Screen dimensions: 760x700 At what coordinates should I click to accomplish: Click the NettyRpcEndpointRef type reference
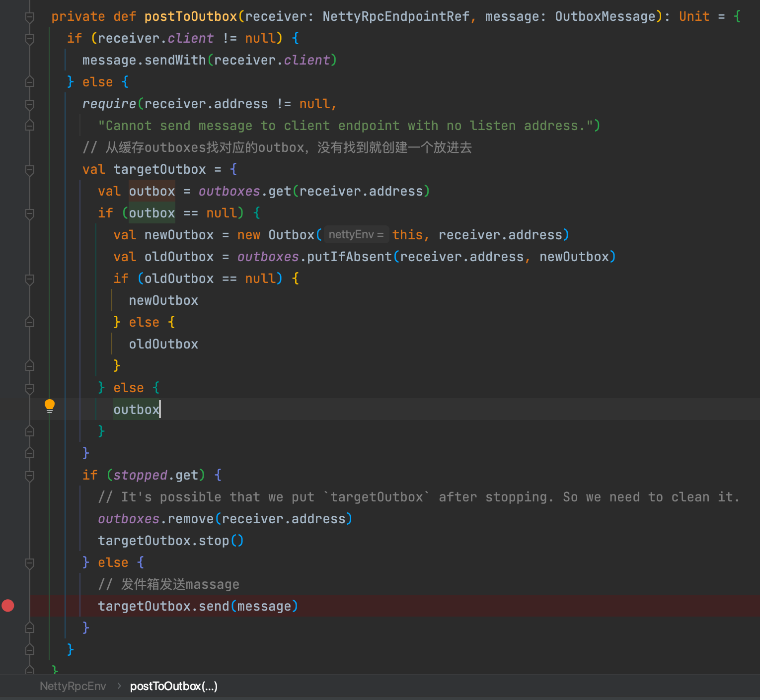pos(396,16)
